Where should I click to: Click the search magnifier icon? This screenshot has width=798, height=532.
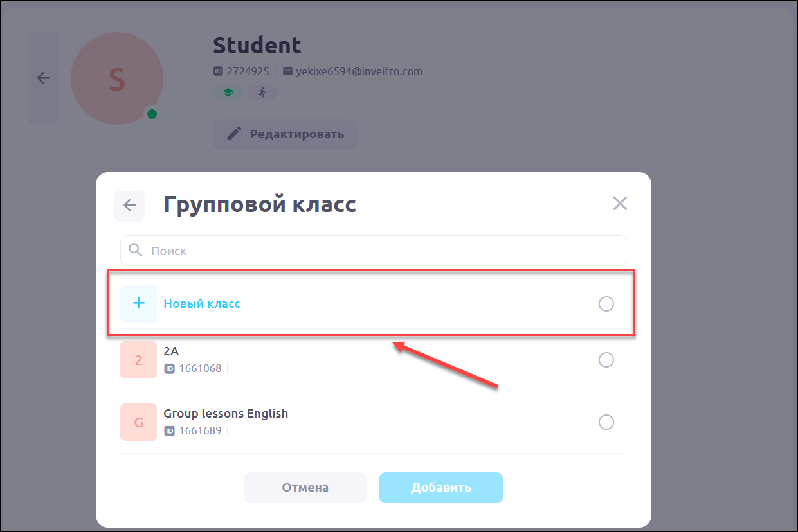[135, 250]
